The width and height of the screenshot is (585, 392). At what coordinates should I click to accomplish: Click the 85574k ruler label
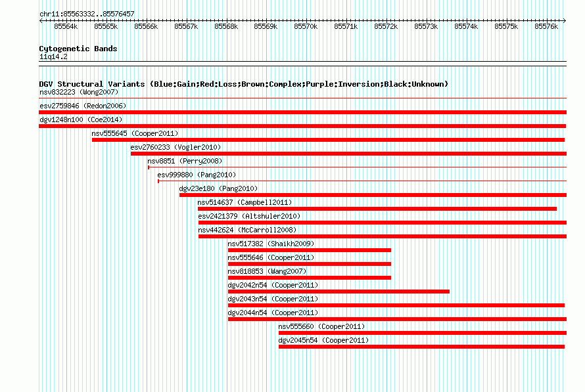tap(466, 26)
